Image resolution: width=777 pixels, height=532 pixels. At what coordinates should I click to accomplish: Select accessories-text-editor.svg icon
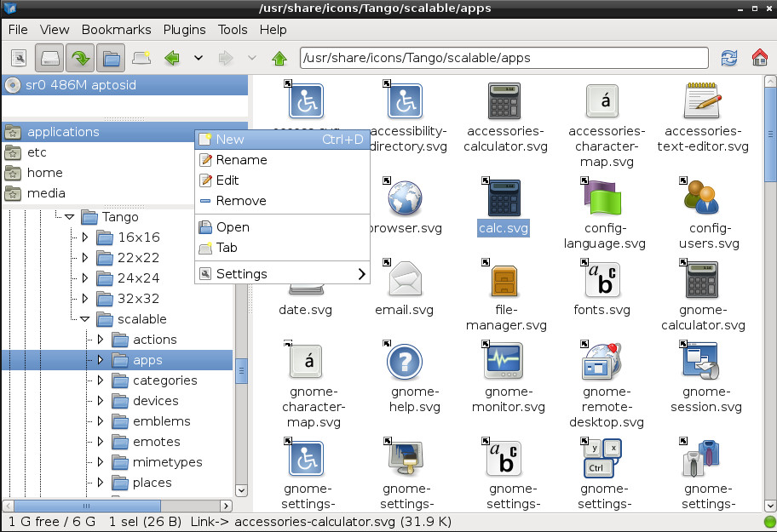[702, 101]
